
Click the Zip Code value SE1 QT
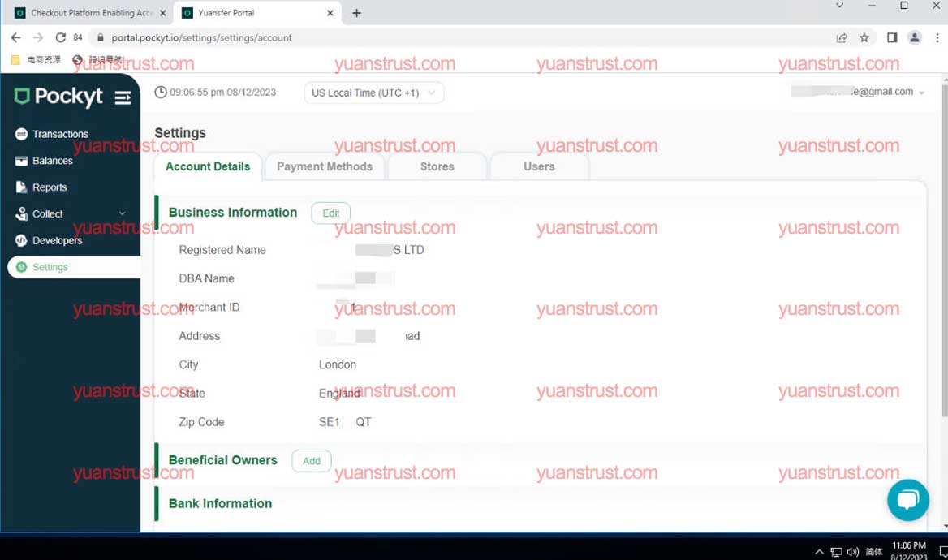click(345, 422)
